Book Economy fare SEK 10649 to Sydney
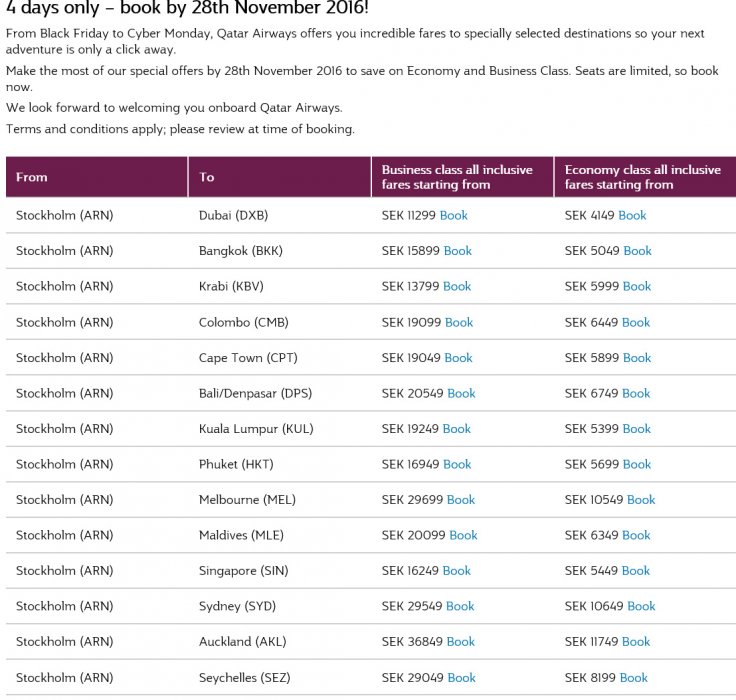736x700 pixels. [641, 606]
